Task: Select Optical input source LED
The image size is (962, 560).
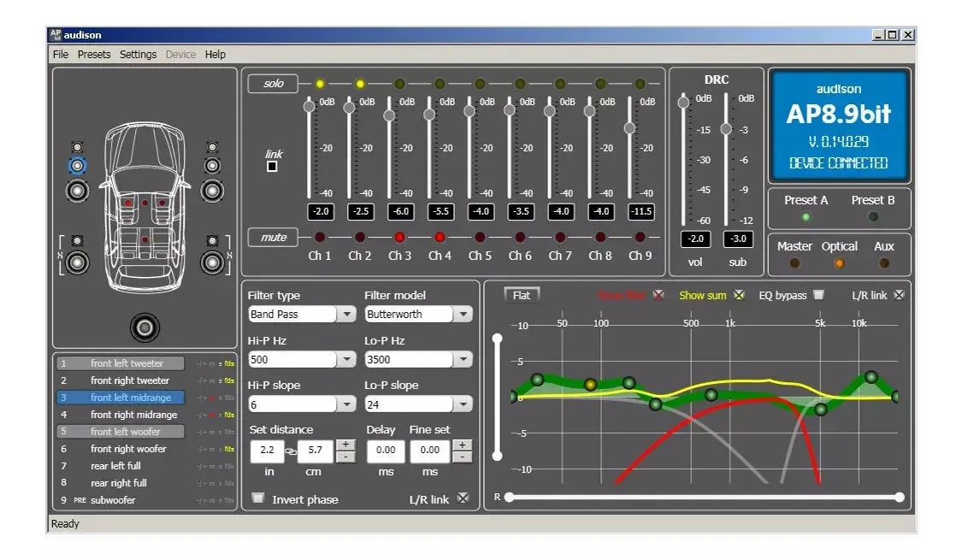Action: 839,263
